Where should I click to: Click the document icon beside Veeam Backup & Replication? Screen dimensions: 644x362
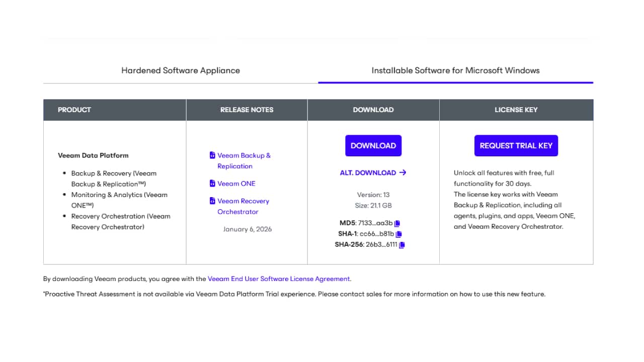[212, 155]
